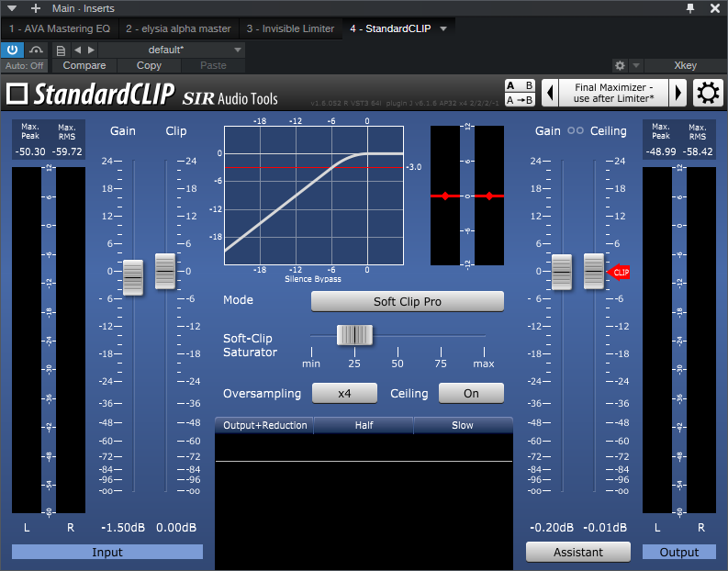Reset input Max. Peak -50.30 readout

point(30,151)
